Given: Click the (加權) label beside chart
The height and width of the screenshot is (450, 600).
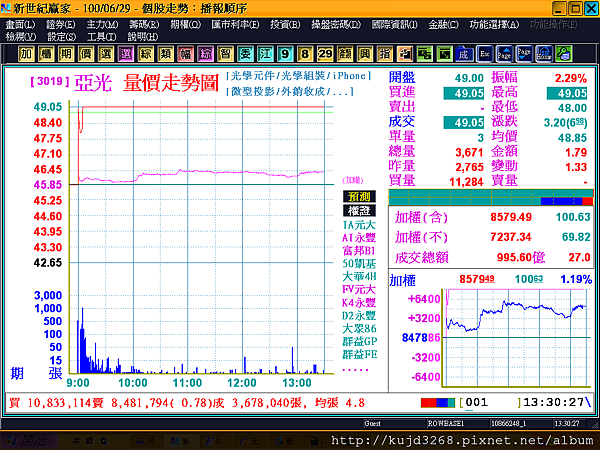Looking at the screenshot, I should point(352,180).
